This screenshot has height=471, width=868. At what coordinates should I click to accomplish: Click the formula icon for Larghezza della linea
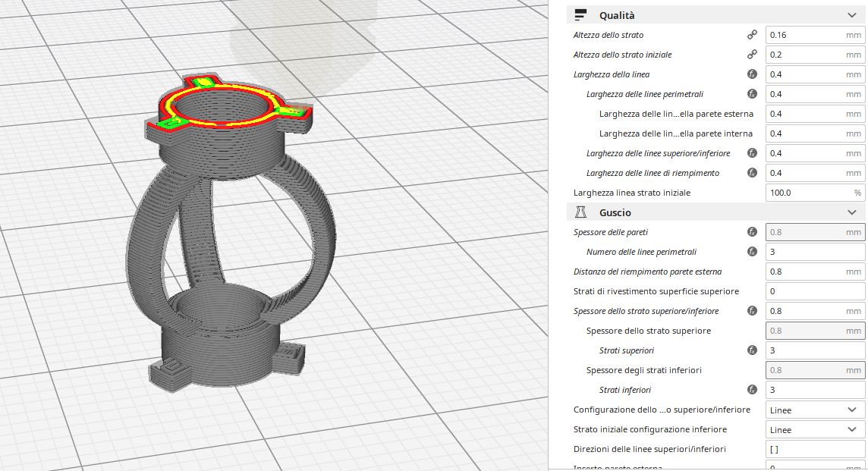coord(752,74)
